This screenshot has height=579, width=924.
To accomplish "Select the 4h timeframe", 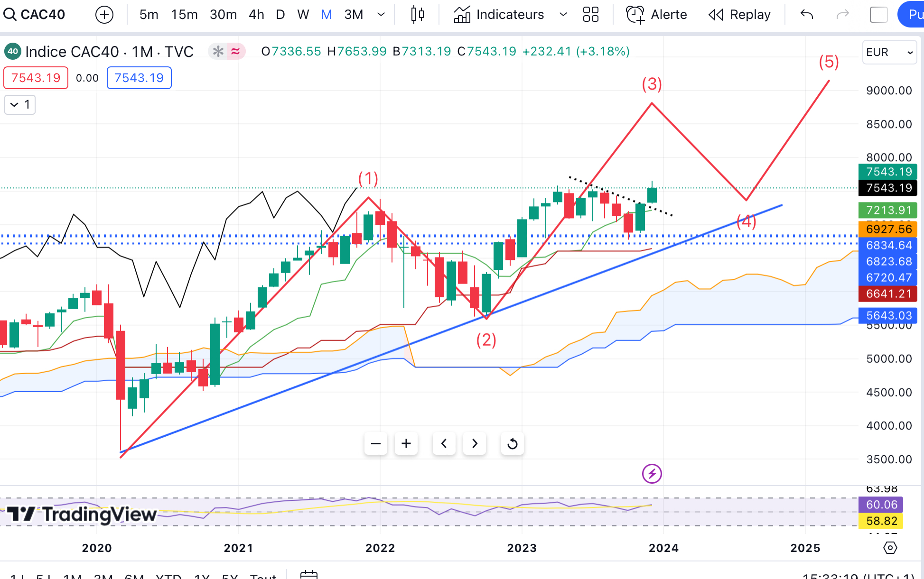I will pos(256,15).
